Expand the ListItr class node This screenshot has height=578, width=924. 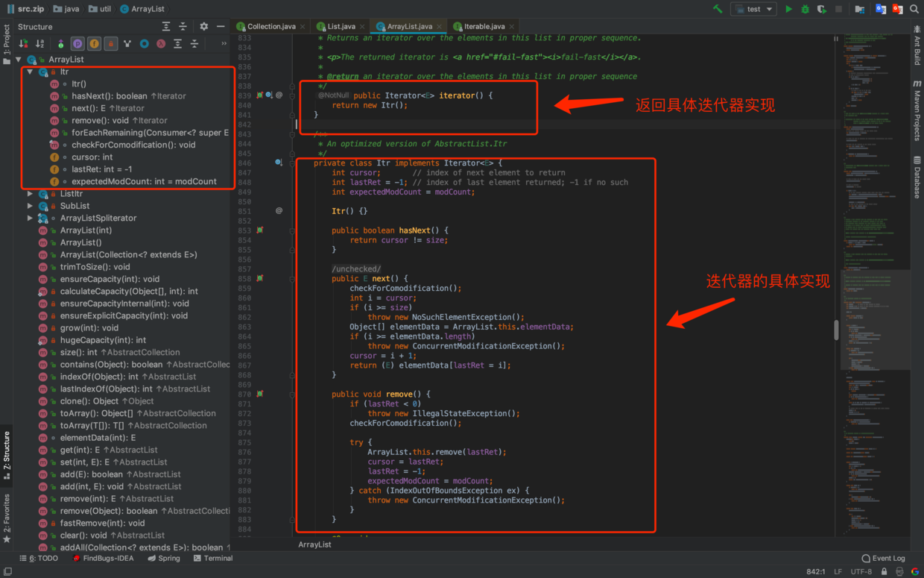click(x=30, y=194)
